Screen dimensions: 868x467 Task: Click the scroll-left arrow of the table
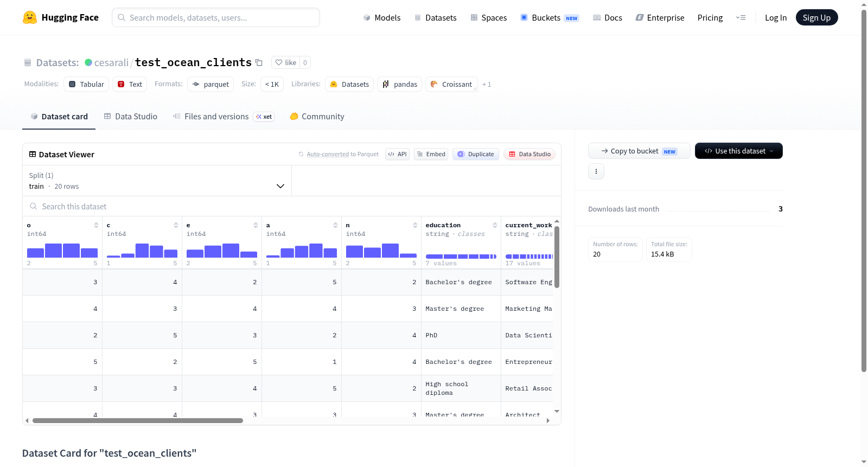point(27,420)
